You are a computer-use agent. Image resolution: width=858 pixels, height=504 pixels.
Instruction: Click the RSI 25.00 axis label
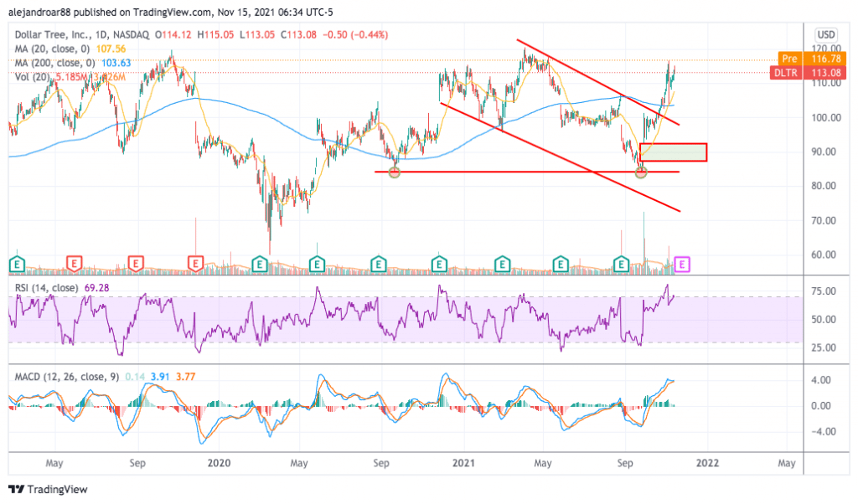point(823,347)
